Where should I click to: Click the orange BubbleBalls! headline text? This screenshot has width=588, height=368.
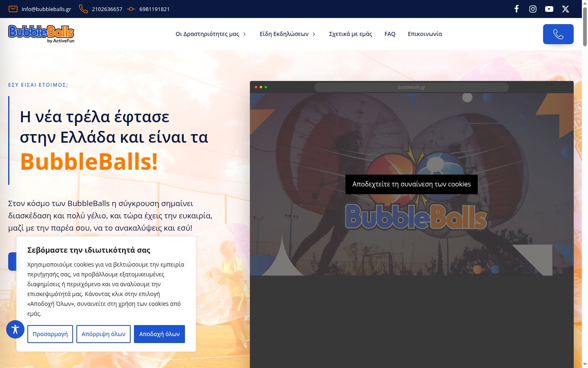pyautogui.click(x=89, y=162)
